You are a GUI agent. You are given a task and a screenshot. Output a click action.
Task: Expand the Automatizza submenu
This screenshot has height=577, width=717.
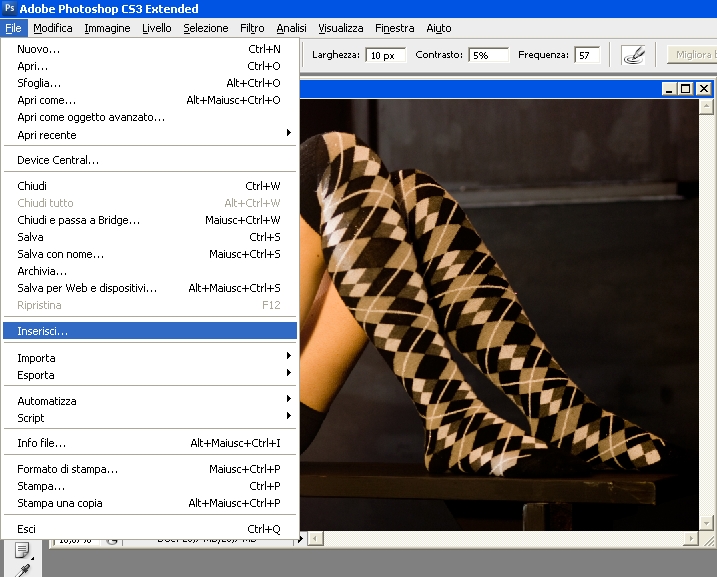[x=150, y=401]
